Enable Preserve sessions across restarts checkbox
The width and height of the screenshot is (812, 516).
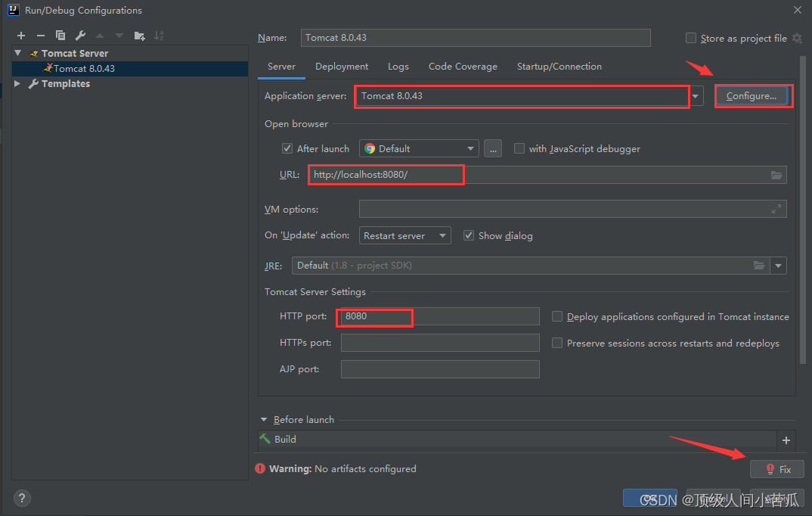click(x=557, y=343)
